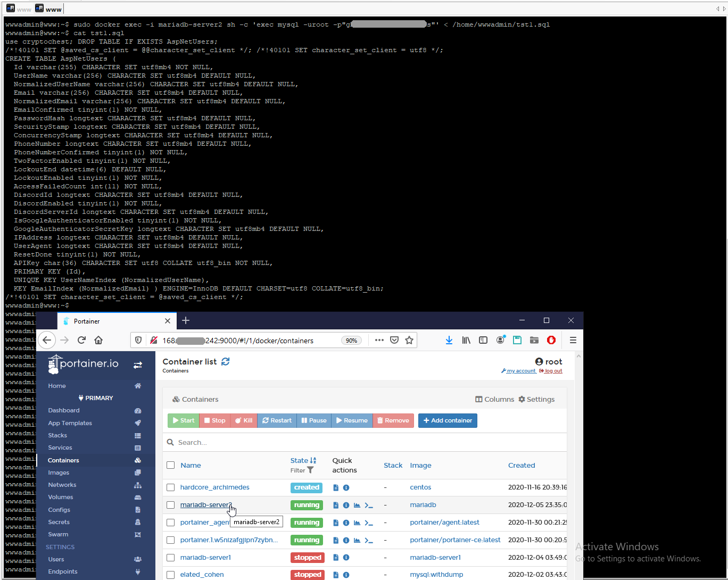Check the portainer_agent row checkbox

click(x=171, y=523)
